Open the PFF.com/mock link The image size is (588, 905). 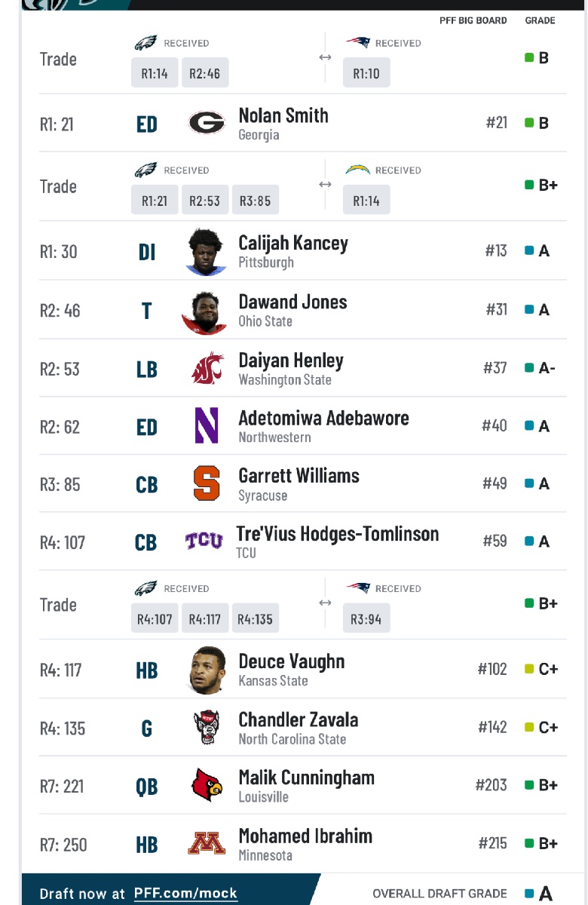pyautogui.click(x=185, y=894)
